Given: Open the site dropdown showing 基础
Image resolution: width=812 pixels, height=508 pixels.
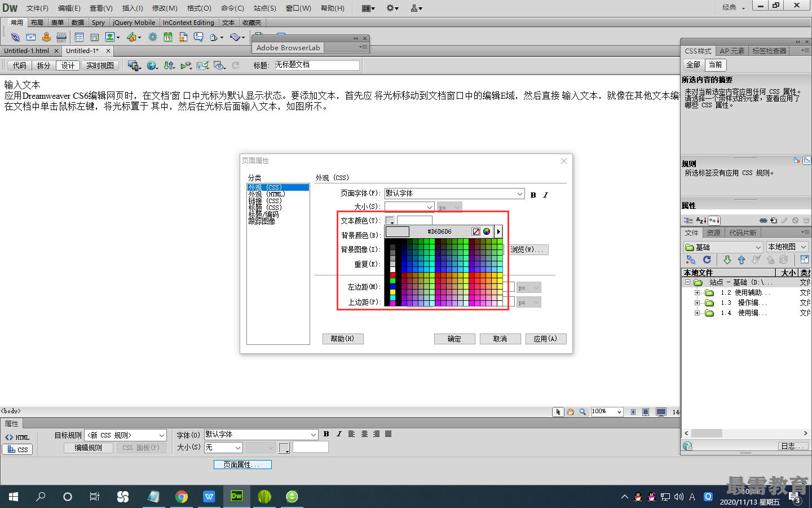Looking at the screenshot, I should click(x=723, y=247).
